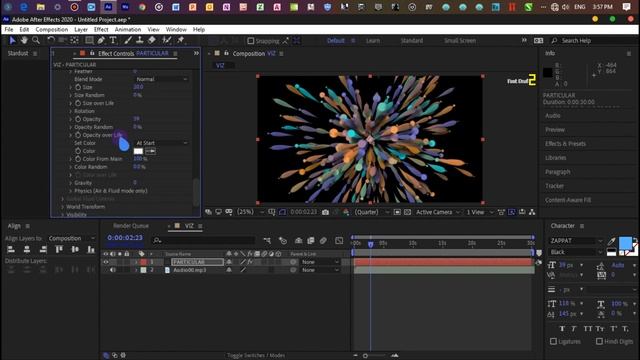This screenshot has width=640, height=360.
Task: Select the Type tool
Action: coord(113,40)
